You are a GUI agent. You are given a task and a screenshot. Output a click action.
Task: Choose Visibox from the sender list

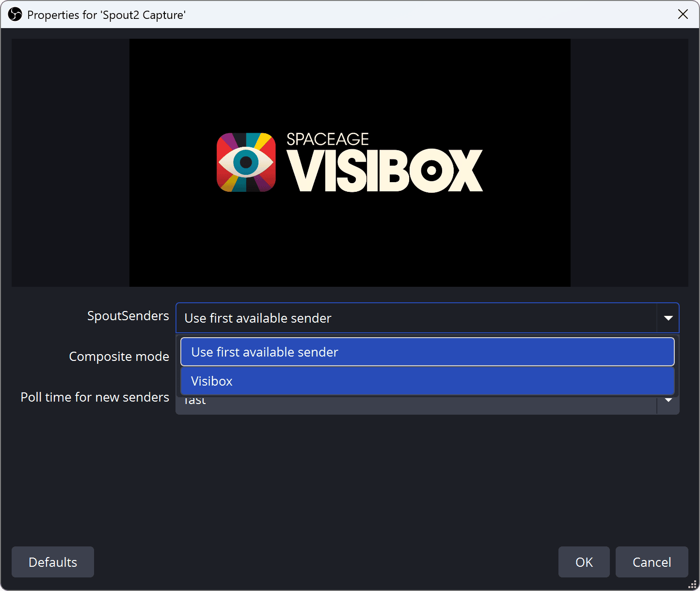427,381
